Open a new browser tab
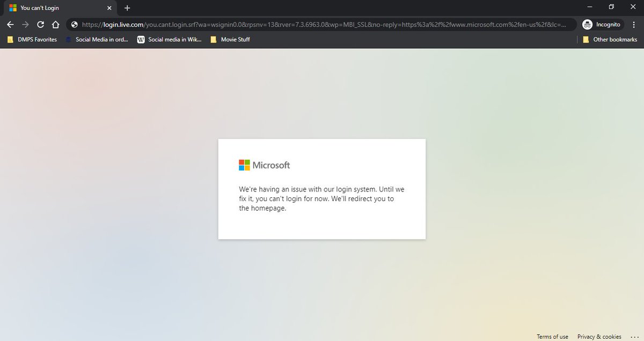644x341 pixels. click(x=127, y=8)
